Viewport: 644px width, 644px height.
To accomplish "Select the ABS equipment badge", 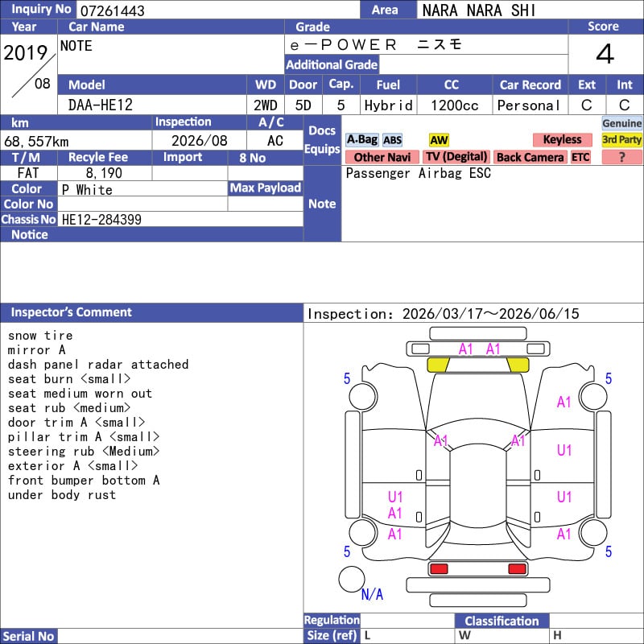I will [392, 140].
